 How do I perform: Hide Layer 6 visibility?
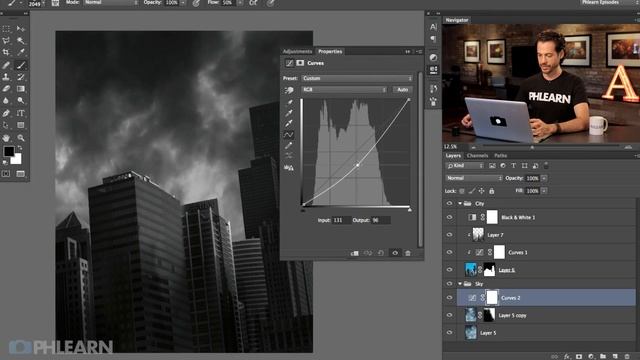pyautogui.click(x=449, y=270)
